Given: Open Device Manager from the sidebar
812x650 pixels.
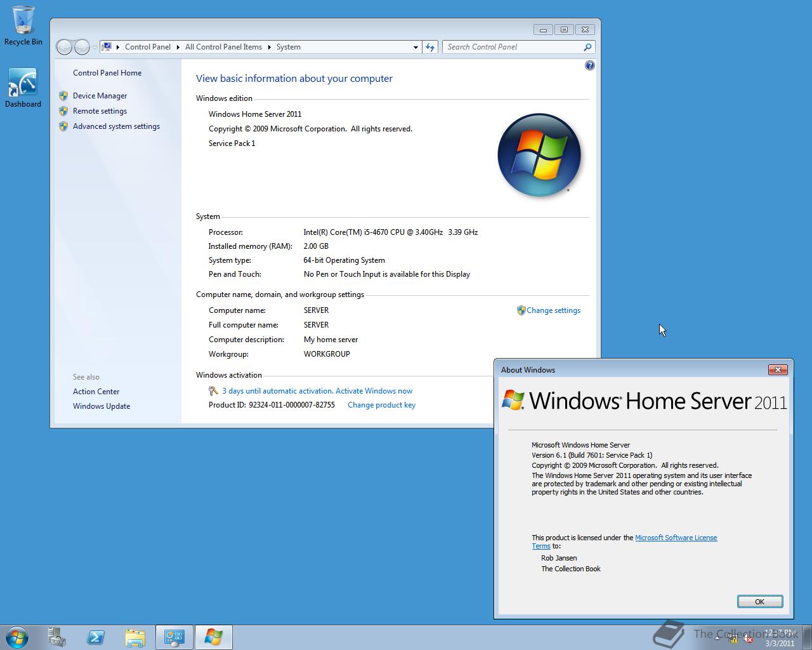Looking at the screenshot, I should click(x=100, y=96).
